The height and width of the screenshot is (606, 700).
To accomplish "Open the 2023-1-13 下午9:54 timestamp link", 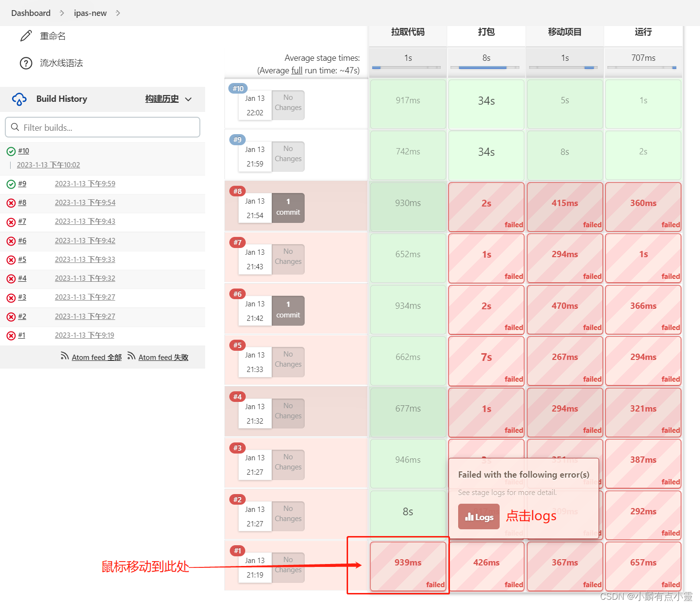I will coord(85,203).
